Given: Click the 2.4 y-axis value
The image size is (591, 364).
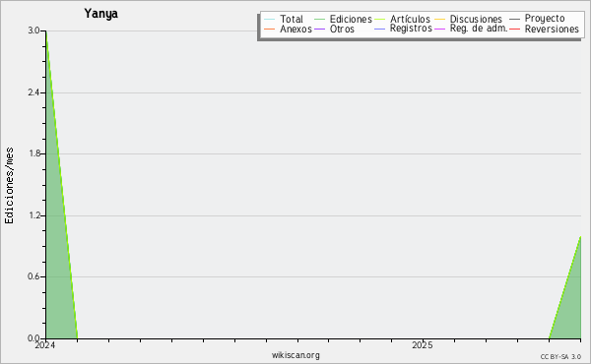Looking at the screenshot, I should point(33,92).
